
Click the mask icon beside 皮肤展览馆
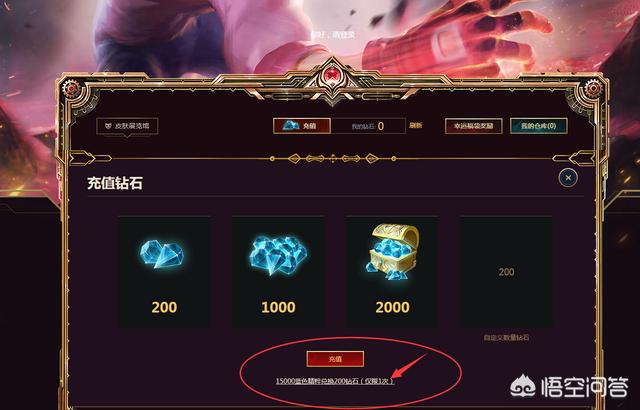click(108, 126)
